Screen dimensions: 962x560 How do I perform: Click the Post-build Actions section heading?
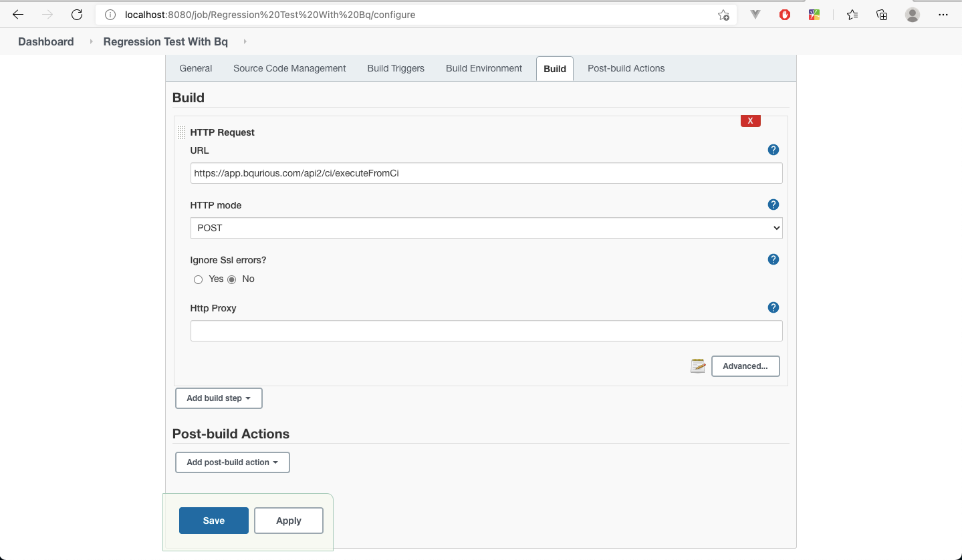pos(231,434)
